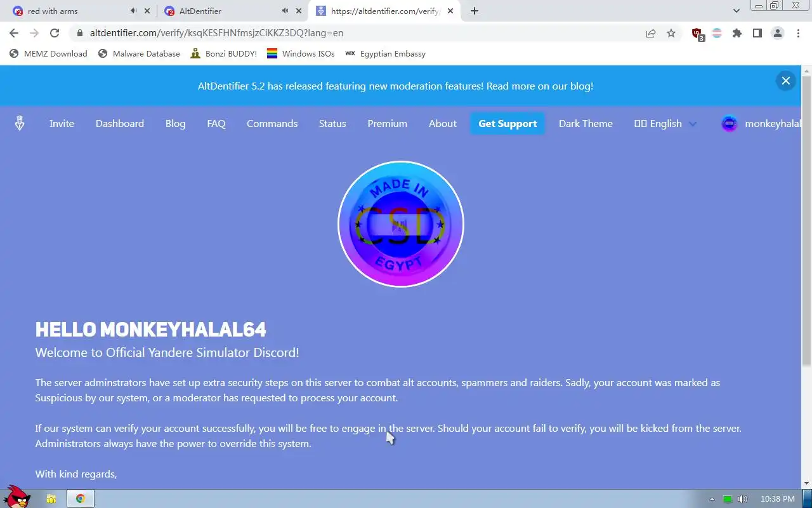Viewport: 812px width, 508px height.
Task: Open the MEMZ Download bookmark
Action: coord(48,54)
